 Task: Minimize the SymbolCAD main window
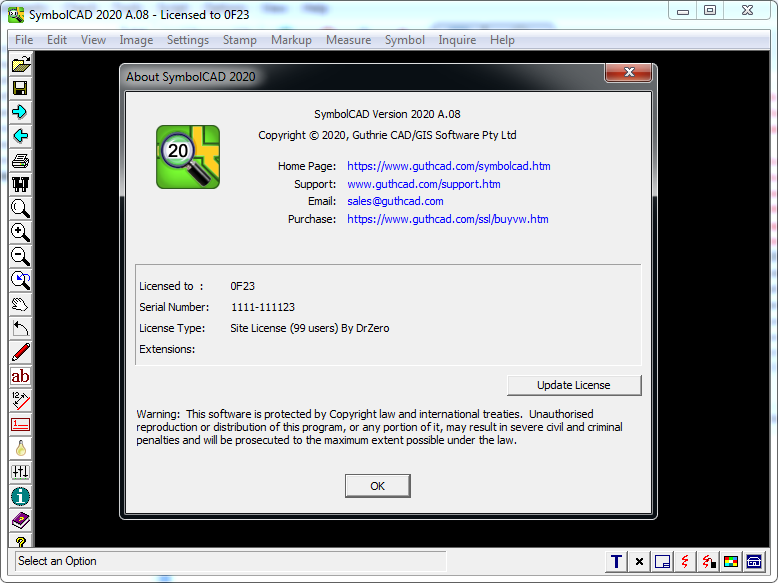pos(683,10)
